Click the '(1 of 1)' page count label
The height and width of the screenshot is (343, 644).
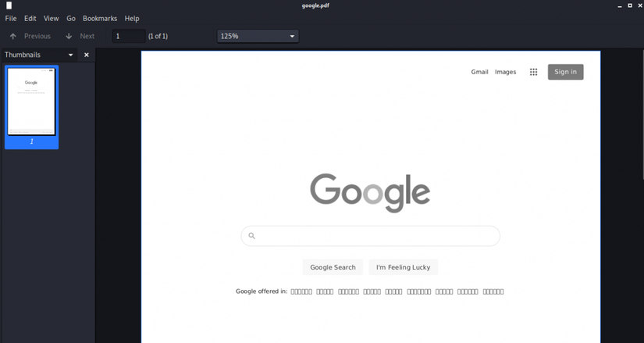158,36
